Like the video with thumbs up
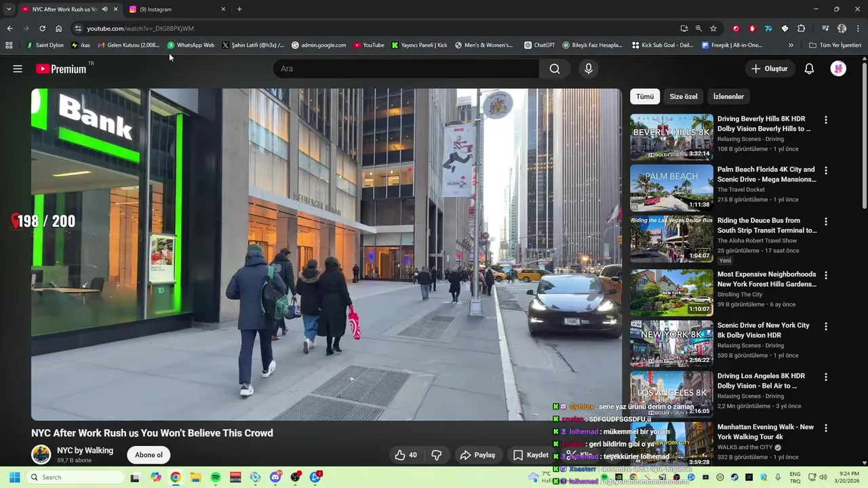 (406, 455)
